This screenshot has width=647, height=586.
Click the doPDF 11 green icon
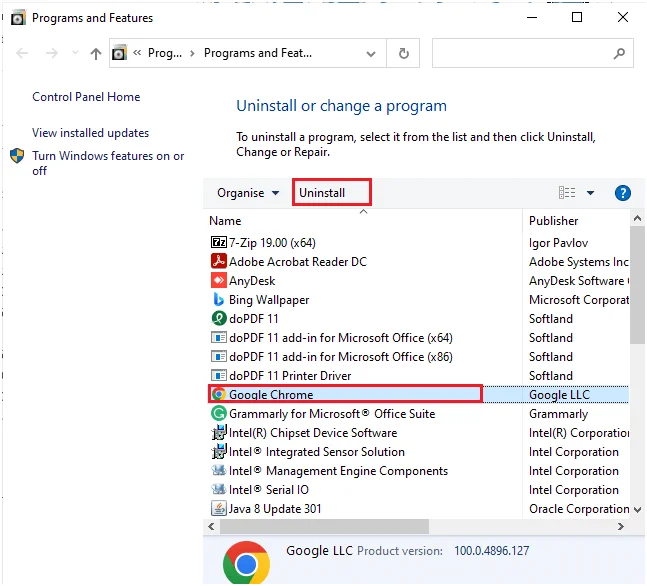pos(219,318)
